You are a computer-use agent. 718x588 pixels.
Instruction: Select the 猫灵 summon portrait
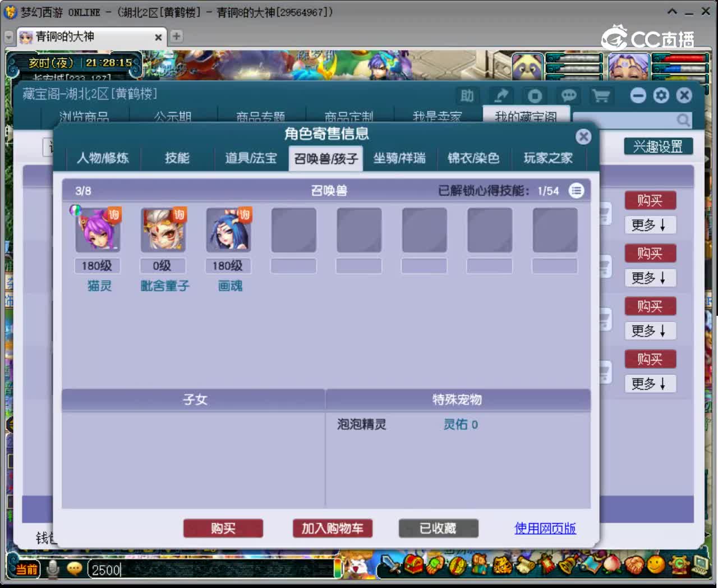[98, 230]
